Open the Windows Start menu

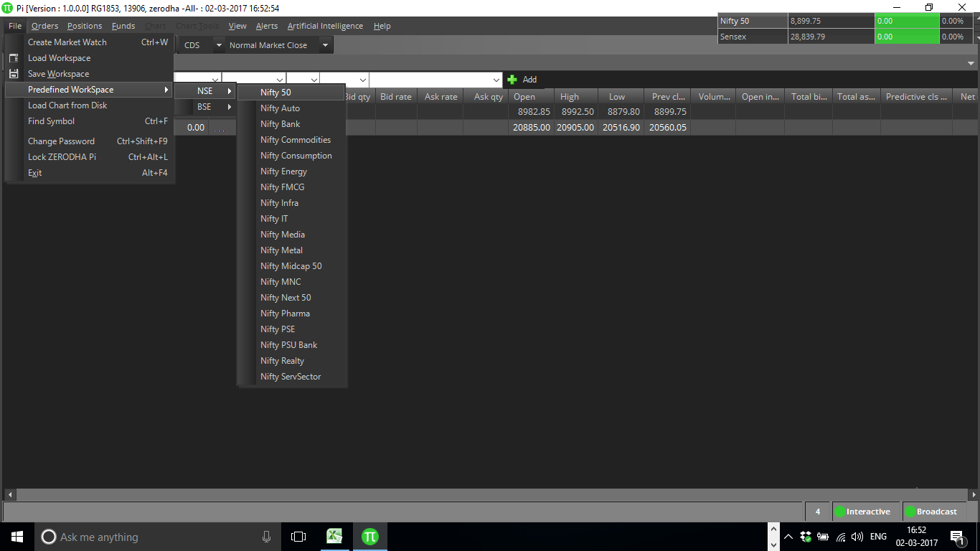tap(17, 536)
